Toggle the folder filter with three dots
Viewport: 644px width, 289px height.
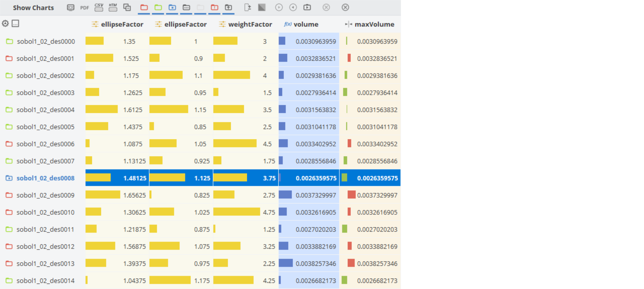point(186,7)
